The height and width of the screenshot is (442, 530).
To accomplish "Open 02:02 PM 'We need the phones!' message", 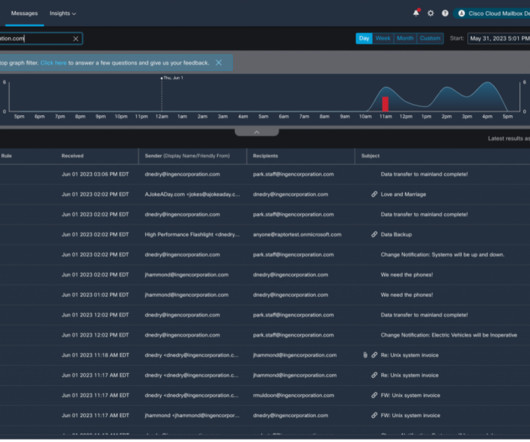I will pos(407,275).
